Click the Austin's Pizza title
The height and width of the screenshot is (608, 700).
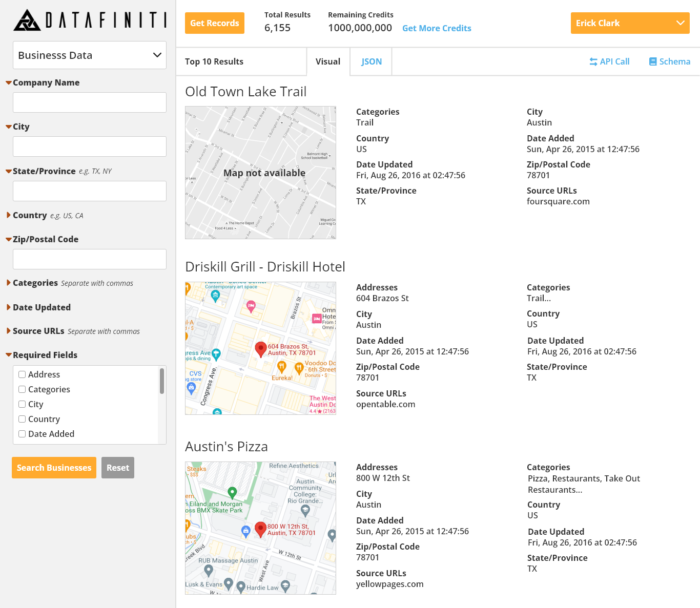(227, 447)
